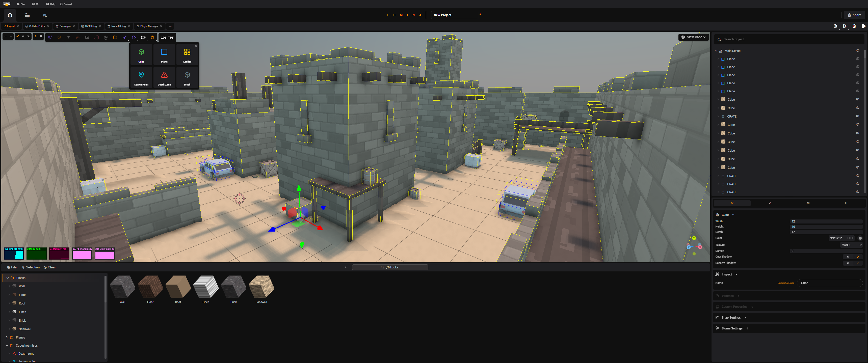Open the Go menu in the menu bar
The height and width of the screenshot is (363, 868).
(x=36, y=4)
